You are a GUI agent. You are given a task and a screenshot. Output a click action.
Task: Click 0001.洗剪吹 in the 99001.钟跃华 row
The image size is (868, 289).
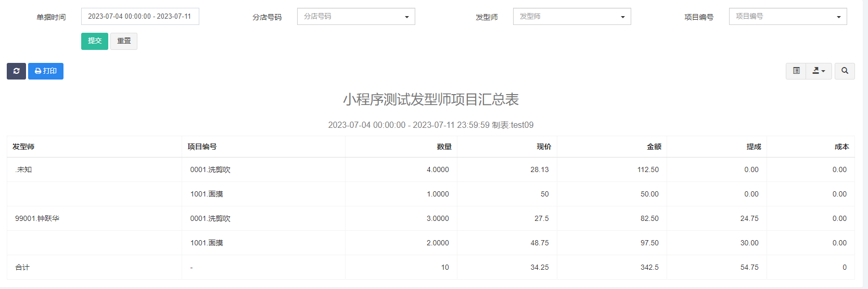(210, 218)
